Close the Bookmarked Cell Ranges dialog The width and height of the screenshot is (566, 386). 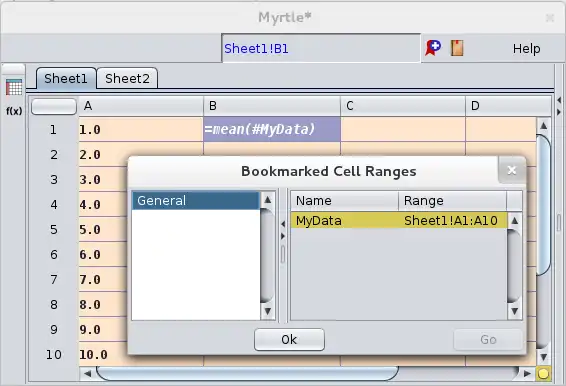pos(512,170)
